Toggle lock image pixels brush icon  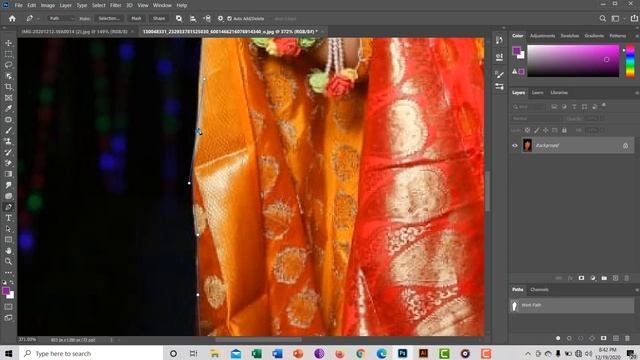(x=537, y=130)
